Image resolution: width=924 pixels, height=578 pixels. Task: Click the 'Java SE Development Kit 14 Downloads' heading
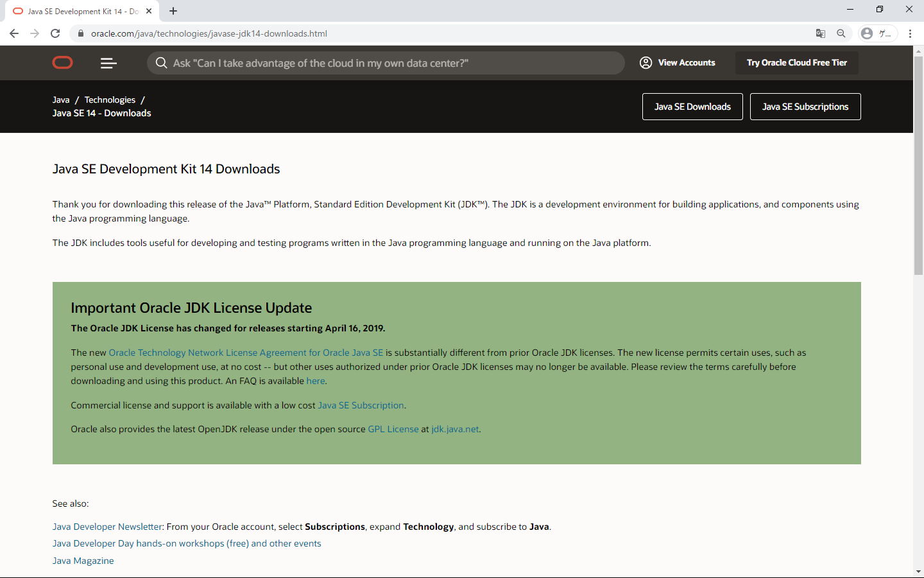[x=166, y=169]
